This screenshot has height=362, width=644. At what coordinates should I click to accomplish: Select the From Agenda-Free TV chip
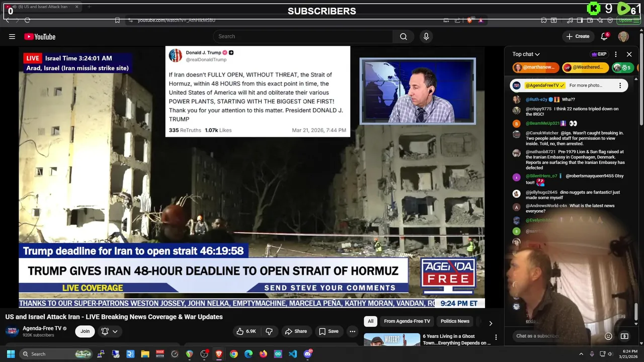407,321
